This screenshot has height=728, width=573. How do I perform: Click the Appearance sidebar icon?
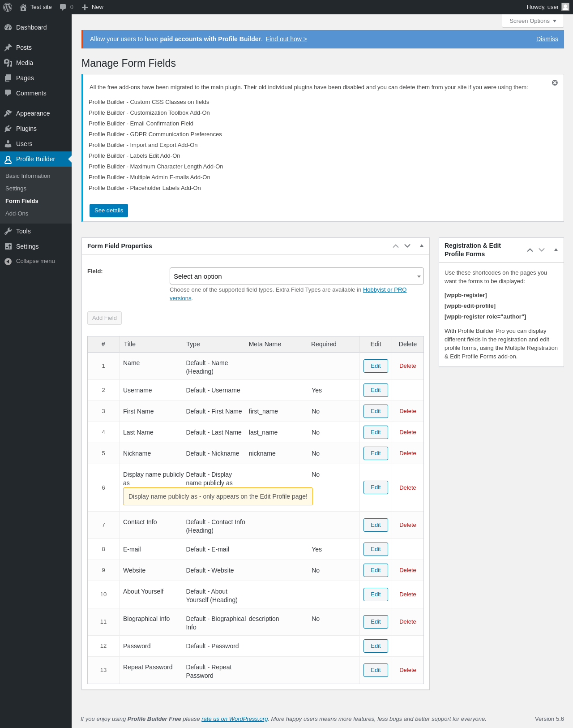tap(8, 113)
